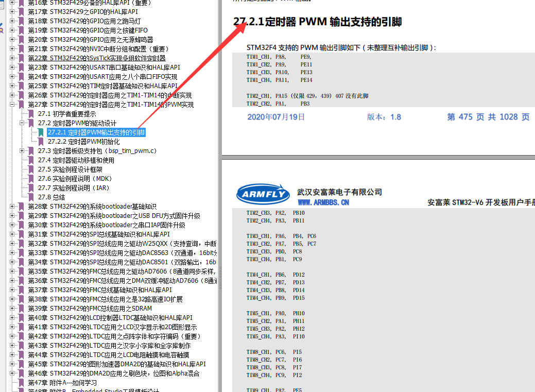Expand the 27.3 定时器板级支持包 node
The height and width of the screenshot is (392, 535).
click(22, 150)
